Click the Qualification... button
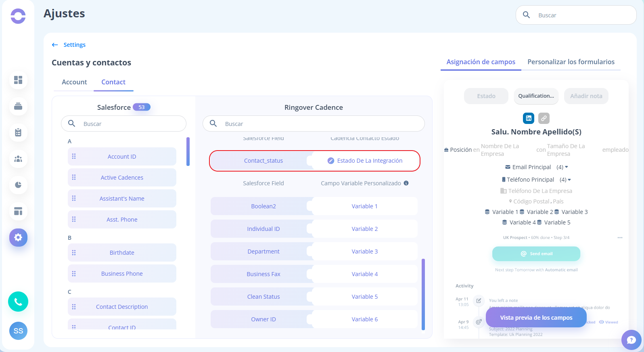 (536, 96)
